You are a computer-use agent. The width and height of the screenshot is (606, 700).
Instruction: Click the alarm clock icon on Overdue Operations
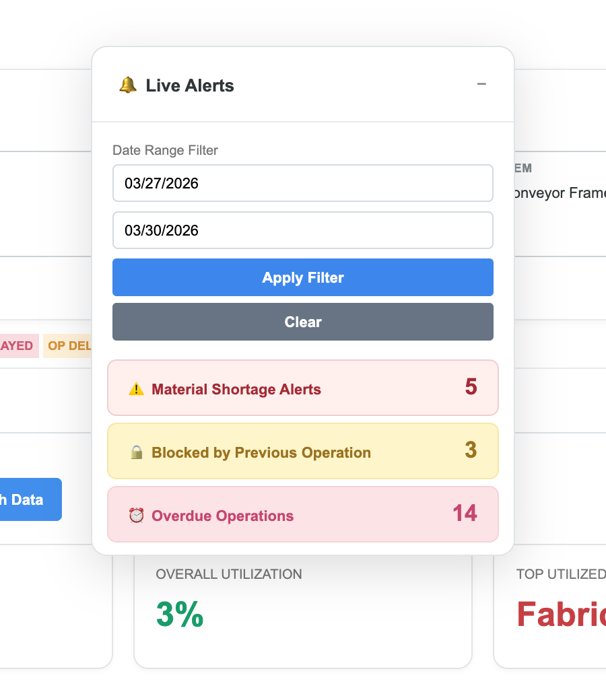(136, 516)
